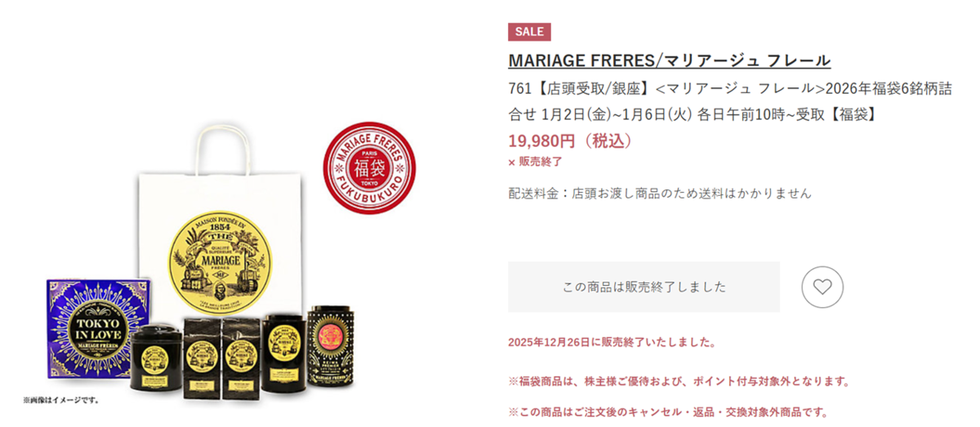Click the cancellation and returns notice

click(x=668, y=412)
